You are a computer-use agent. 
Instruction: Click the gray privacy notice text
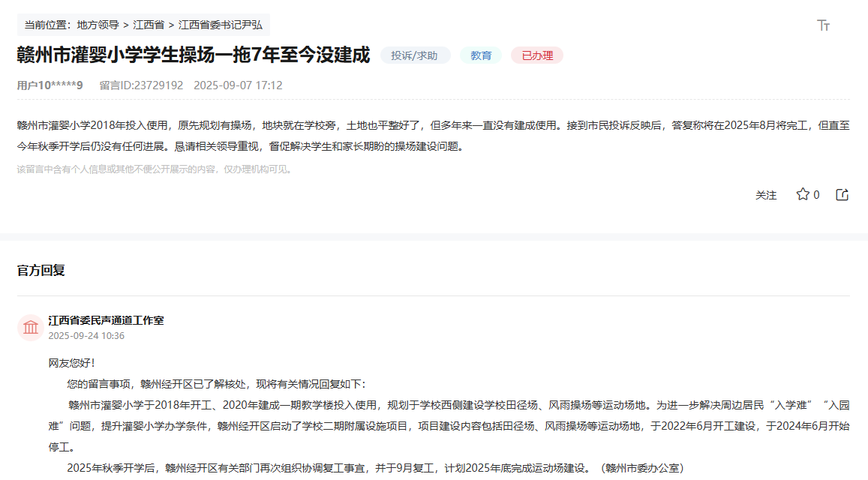pos(155,169)
